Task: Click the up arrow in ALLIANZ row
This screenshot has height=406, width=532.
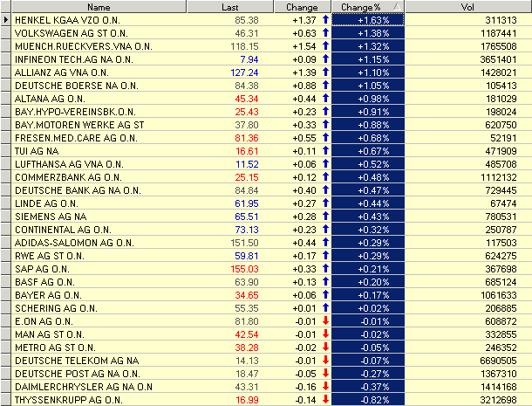Action: (x=325, y=72)
